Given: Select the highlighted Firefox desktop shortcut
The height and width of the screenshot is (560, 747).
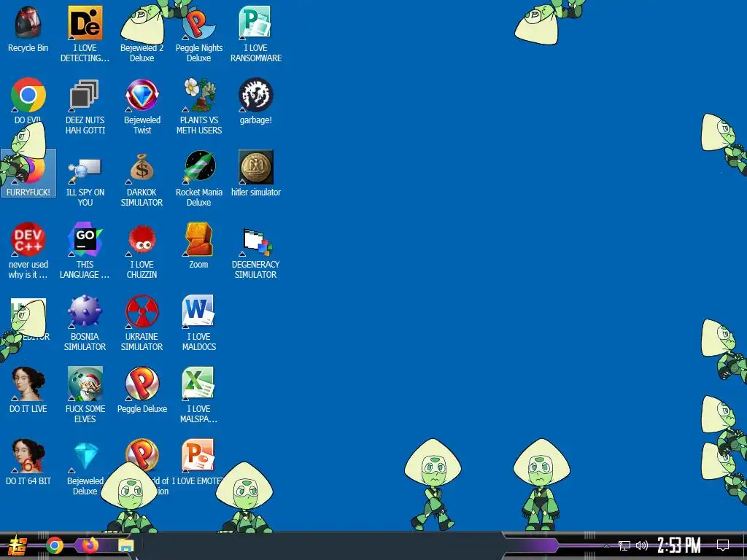Looking at the screenshot, I should click(28, 172).
